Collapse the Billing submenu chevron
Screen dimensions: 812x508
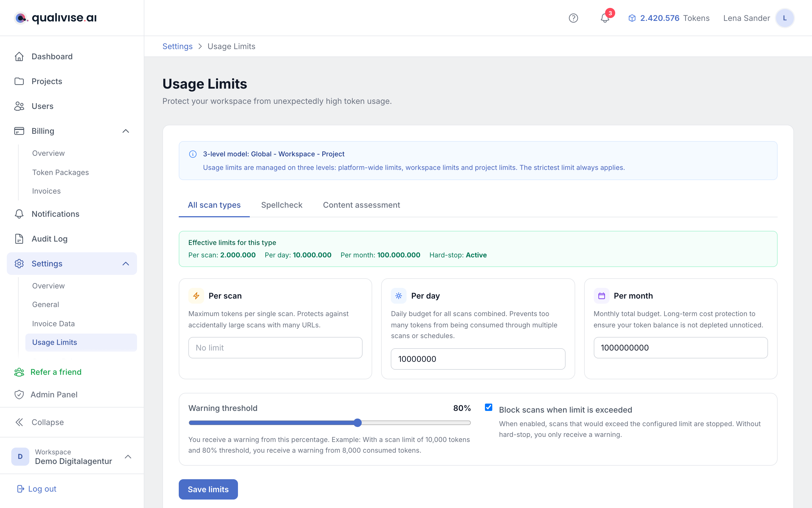tap(126, 131)
